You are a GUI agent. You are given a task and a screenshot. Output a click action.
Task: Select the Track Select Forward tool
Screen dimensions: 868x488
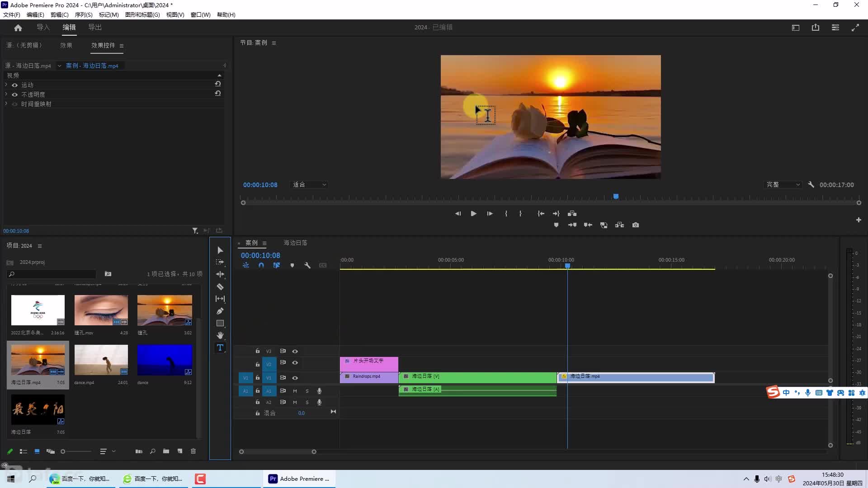(x=220, y=262)
